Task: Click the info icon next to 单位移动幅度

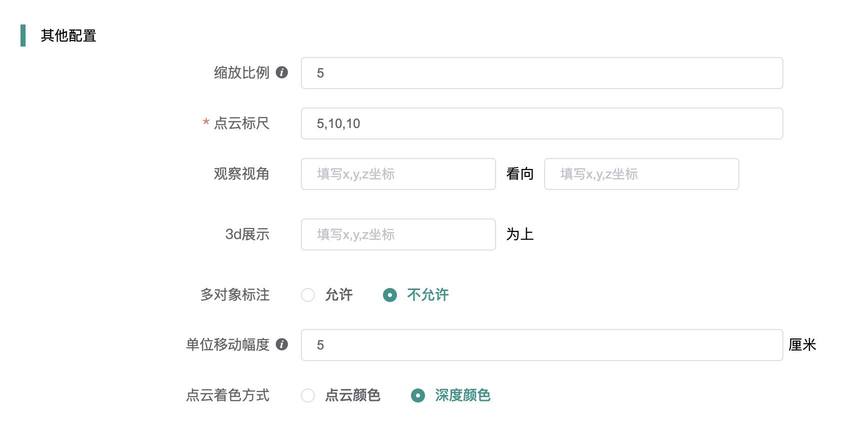Action: click(x=282, y=344)
